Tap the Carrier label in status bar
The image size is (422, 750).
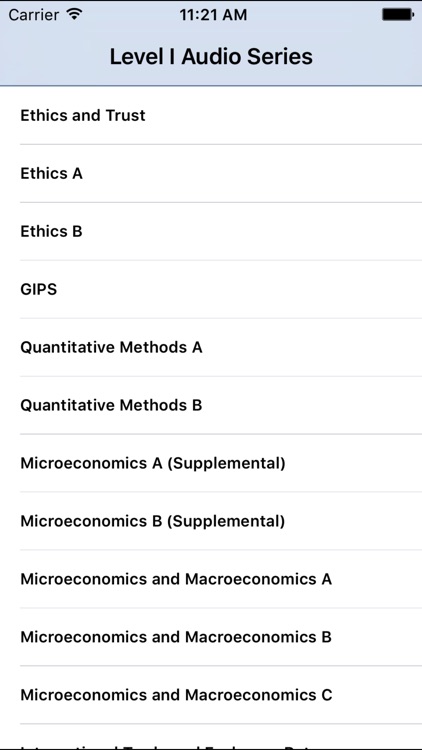(x=34, y=15)
